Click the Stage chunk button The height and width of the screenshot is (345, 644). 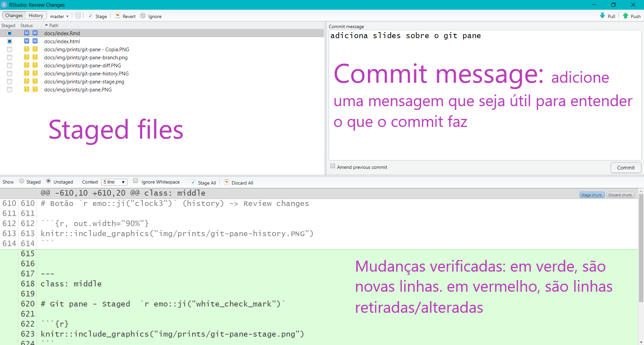click(x=592, y=195)
